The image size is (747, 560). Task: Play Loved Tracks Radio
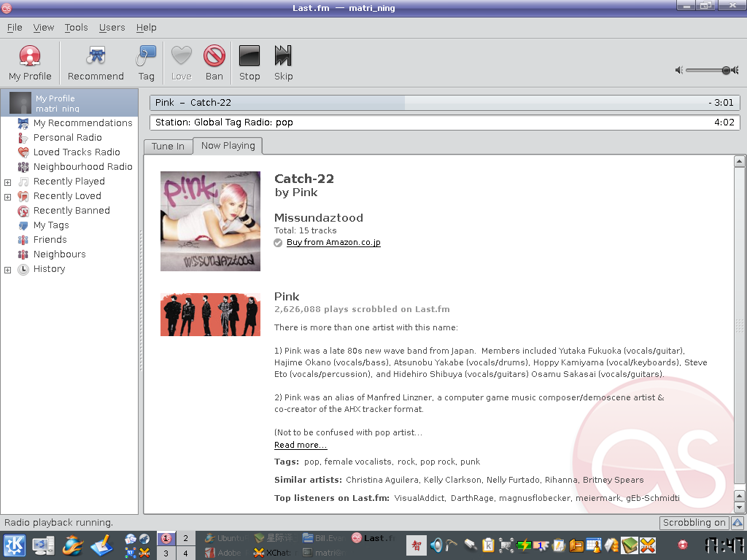[76, 152]
